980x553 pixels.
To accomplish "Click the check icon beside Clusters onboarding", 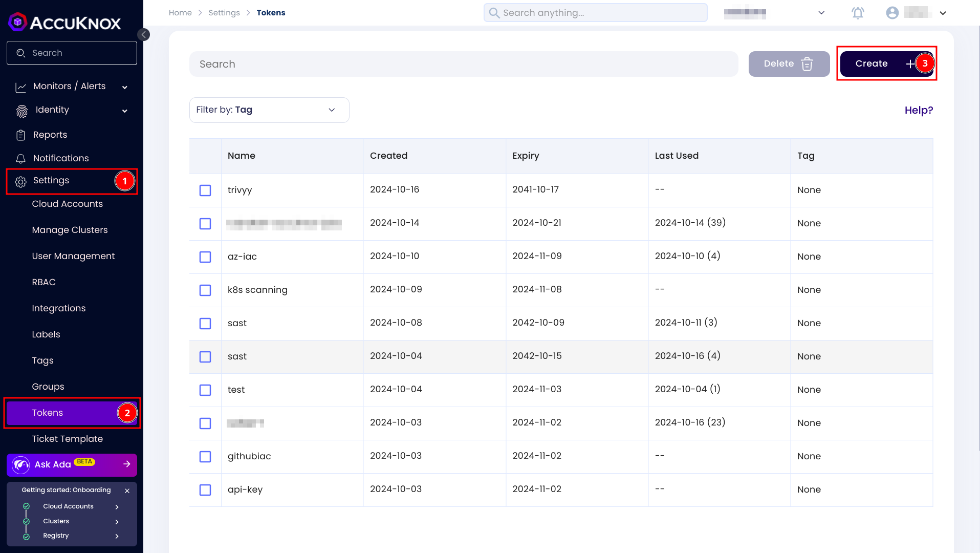I will [26, 521].
